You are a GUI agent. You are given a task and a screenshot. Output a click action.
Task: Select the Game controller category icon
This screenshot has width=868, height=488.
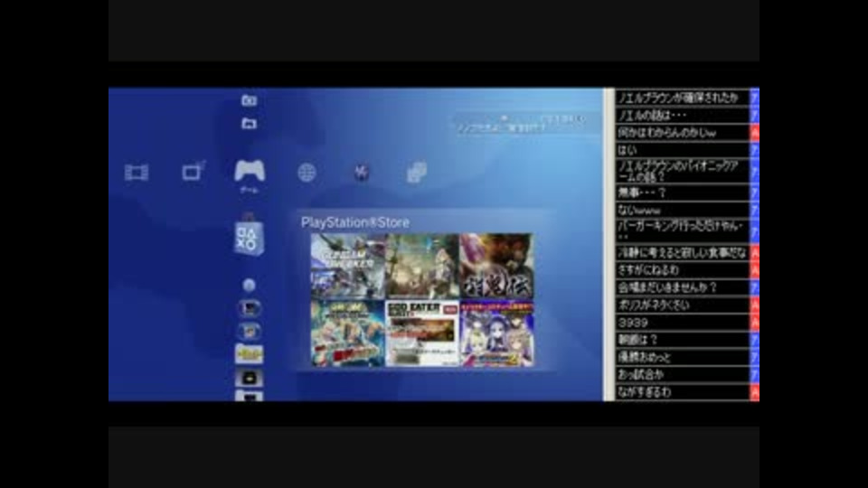250,171
